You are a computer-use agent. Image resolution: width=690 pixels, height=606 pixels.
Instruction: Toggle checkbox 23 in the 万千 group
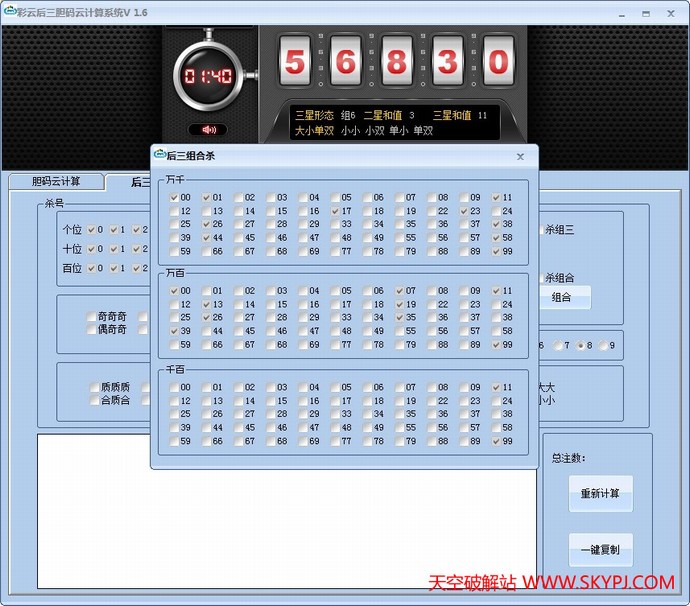[x=464, y=211]
